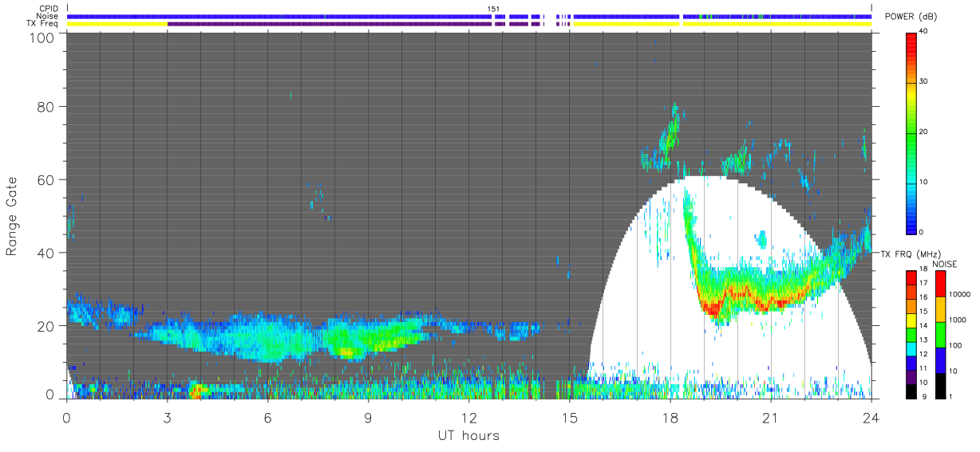Click the CPID row label
The height and width of the screenshot is (452, 980).
[x=49, y=9]
